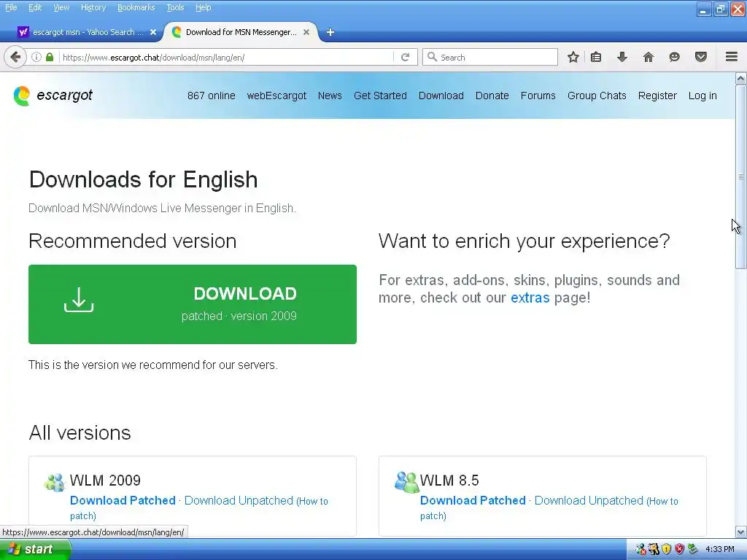Image resolution: width=747 pixels, height=560 pixels.
Task: Go to the News page
Action: [330, 96]
